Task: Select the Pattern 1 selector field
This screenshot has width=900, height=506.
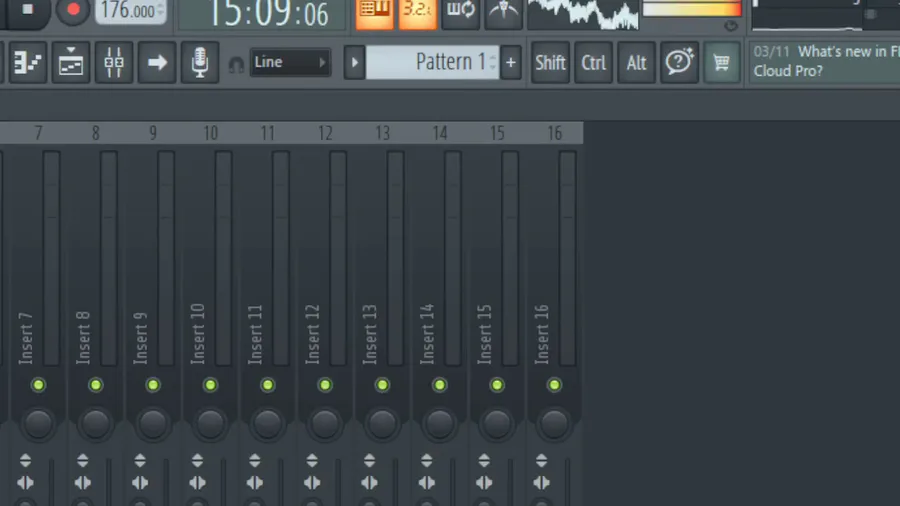Action: (432, 62)
